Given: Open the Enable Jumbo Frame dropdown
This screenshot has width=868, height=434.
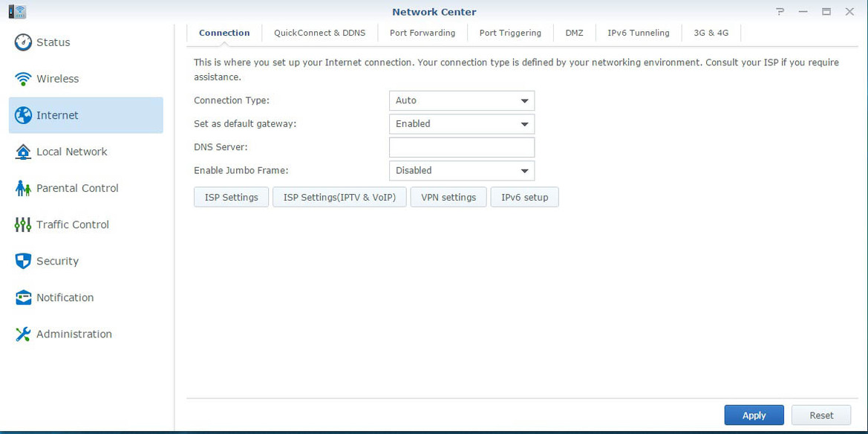Looking at the screenshot, I should (x=462, y=171).
